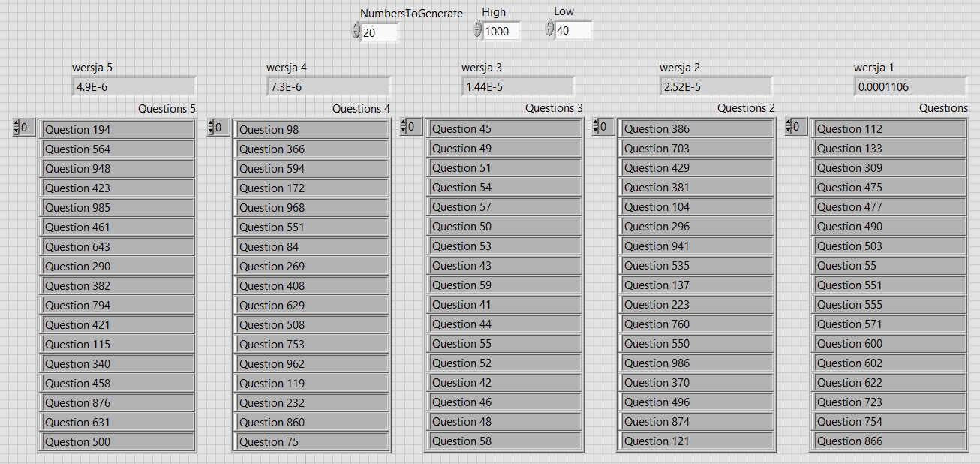The image size is (980, 464).
Task: Click the Questions 2 array index field
Action: pos(607,127)
